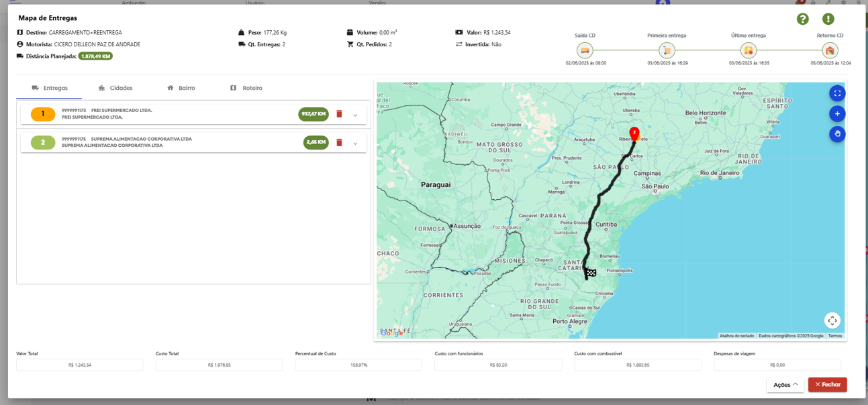
Task: Click the Qt. Pedidos cart icon
Action: coord(350,44)
